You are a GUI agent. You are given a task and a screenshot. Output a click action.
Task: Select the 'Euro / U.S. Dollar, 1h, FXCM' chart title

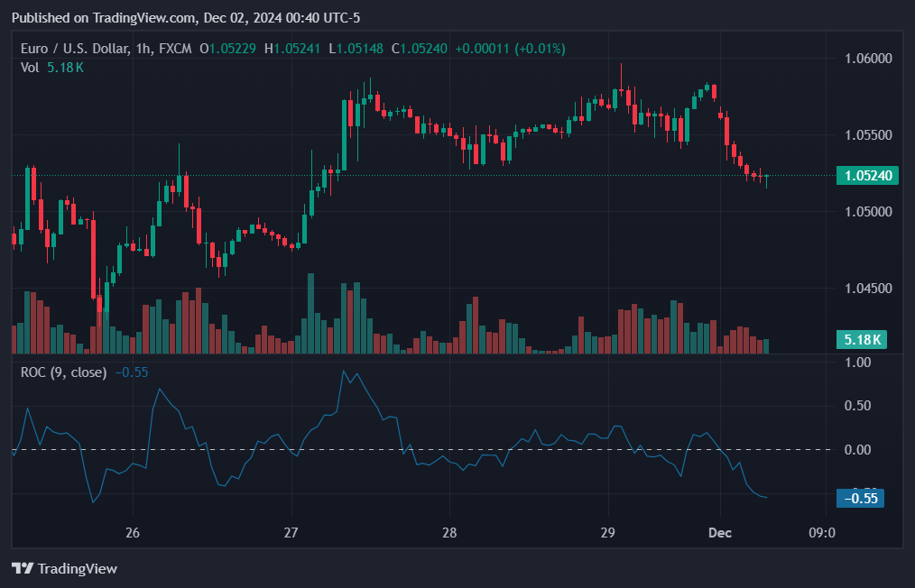[x=106, y=49]
